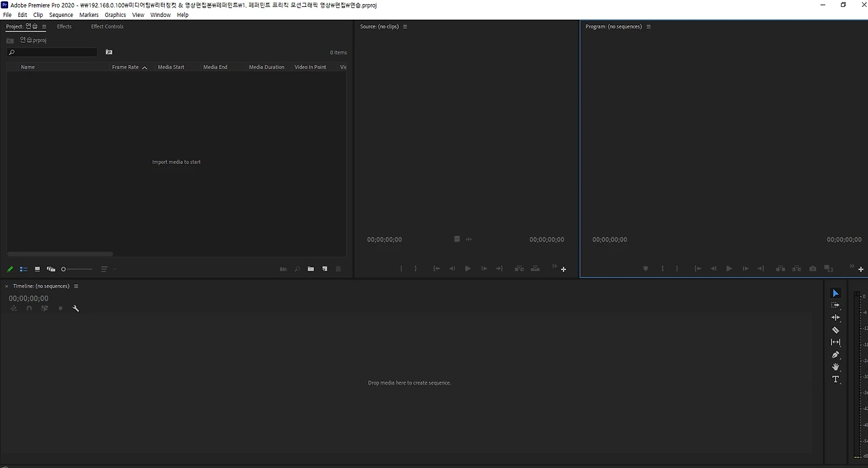The image size is (868, 468).
Task: Create New Bin folder icon
Action: click(x=311, y=269)
